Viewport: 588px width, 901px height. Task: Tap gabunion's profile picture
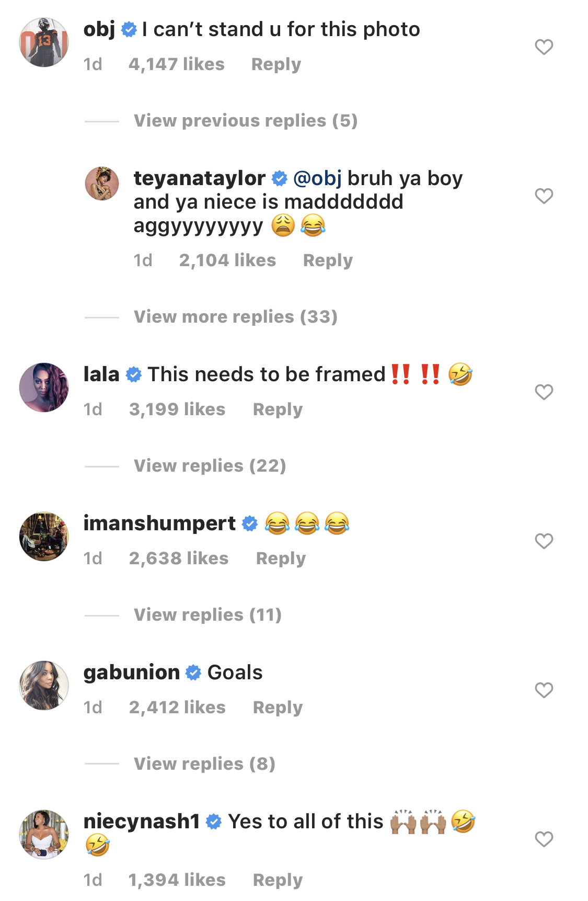coord(44,686)
